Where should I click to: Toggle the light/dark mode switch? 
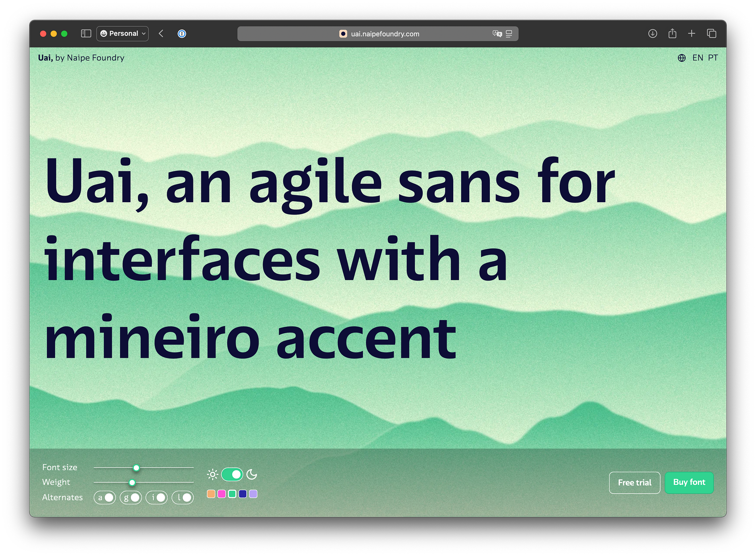click(x=232, y=474)
